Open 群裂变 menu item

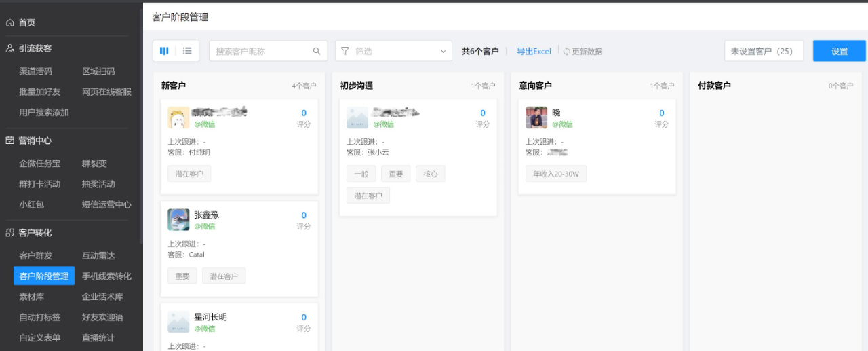pos(94,164)
